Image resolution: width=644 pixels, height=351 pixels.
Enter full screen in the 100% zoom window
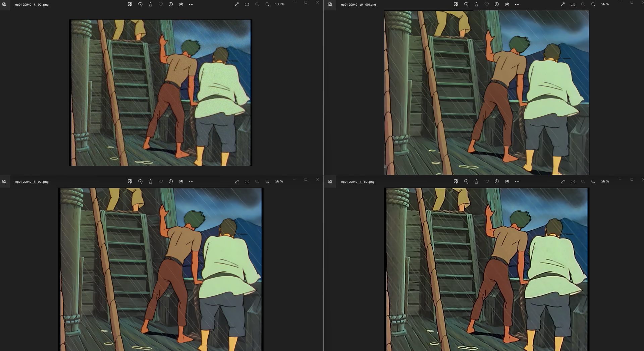[x=237, y=4]
